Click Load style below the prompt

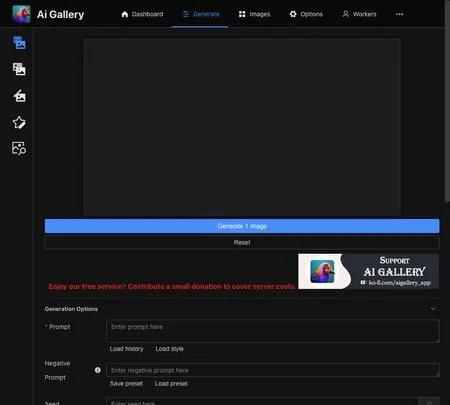(169, 349)
